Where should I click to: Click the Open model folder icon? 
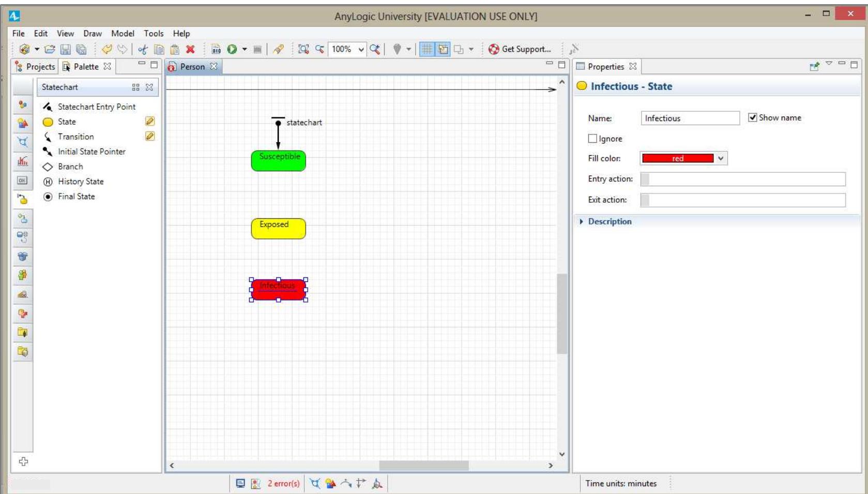50,49
